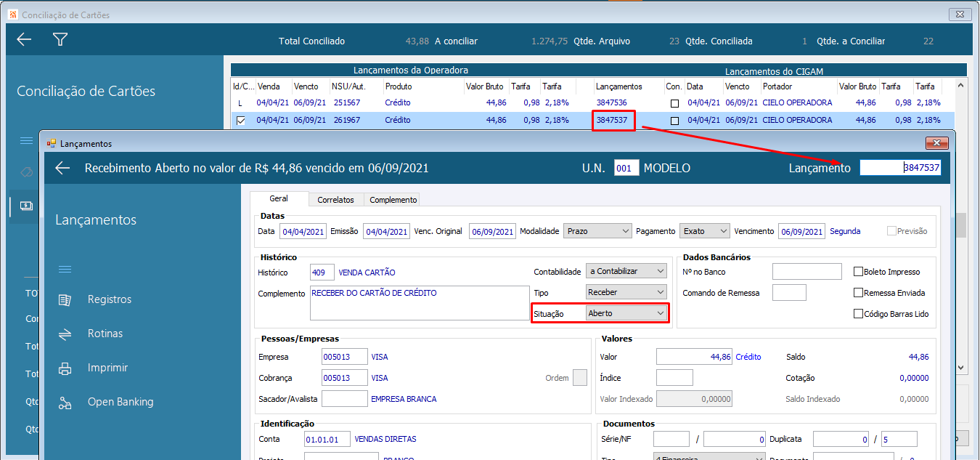Open the Tipo dropdown showing Receber
The width and height of the screenshot is (980, 460).
[626, 292]
